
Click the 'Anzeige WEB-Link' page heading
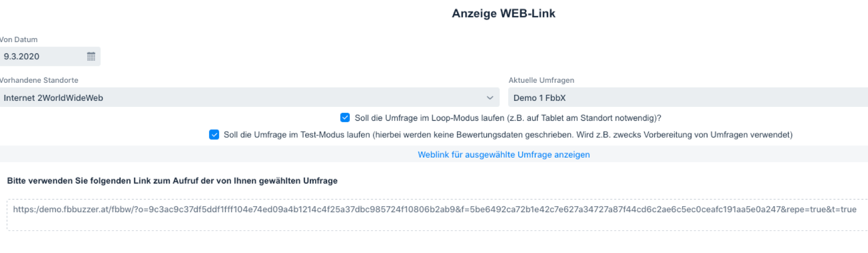[x=503, y=14]
